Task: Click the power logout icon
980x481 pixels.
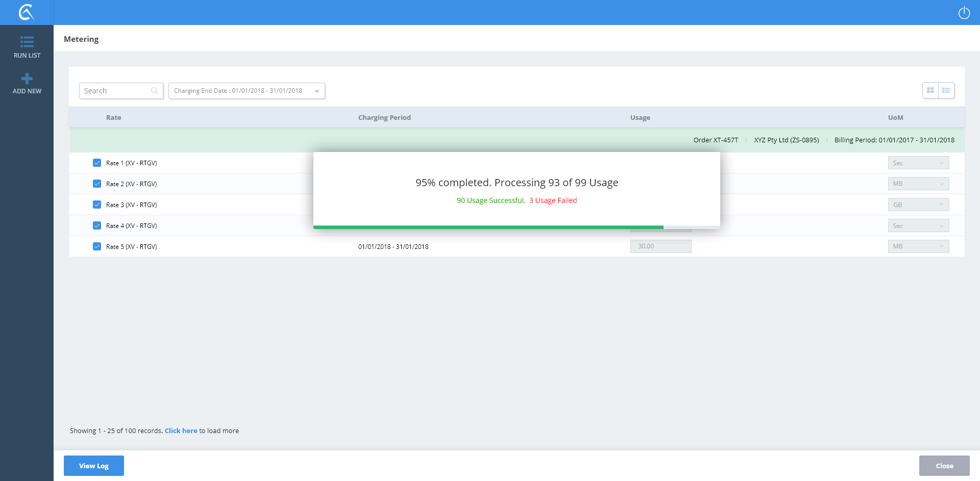Action: 964,13
